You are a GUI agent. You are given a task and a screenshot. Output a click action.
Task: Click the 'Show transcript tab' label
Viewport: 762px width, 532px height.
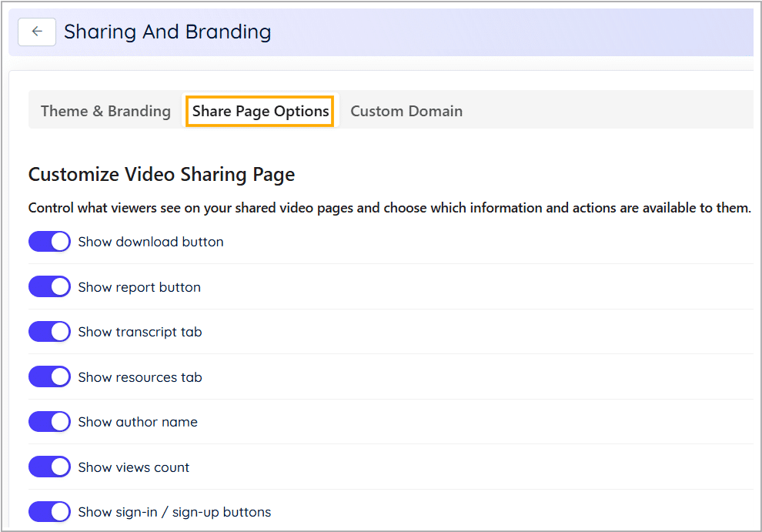pyautogui.click(x=140, y=332)
